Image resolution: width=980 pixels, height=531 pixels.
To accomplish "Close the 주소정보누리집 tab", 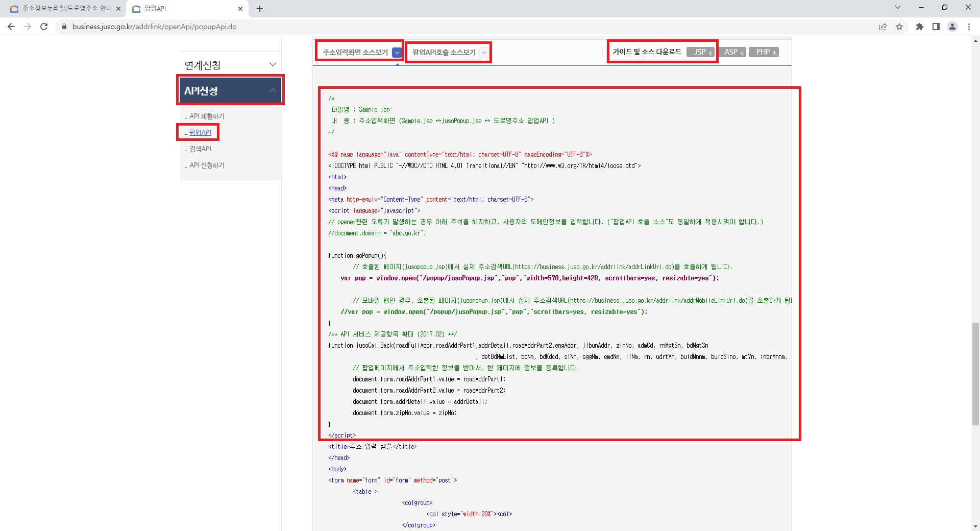I will coord(118,9).
